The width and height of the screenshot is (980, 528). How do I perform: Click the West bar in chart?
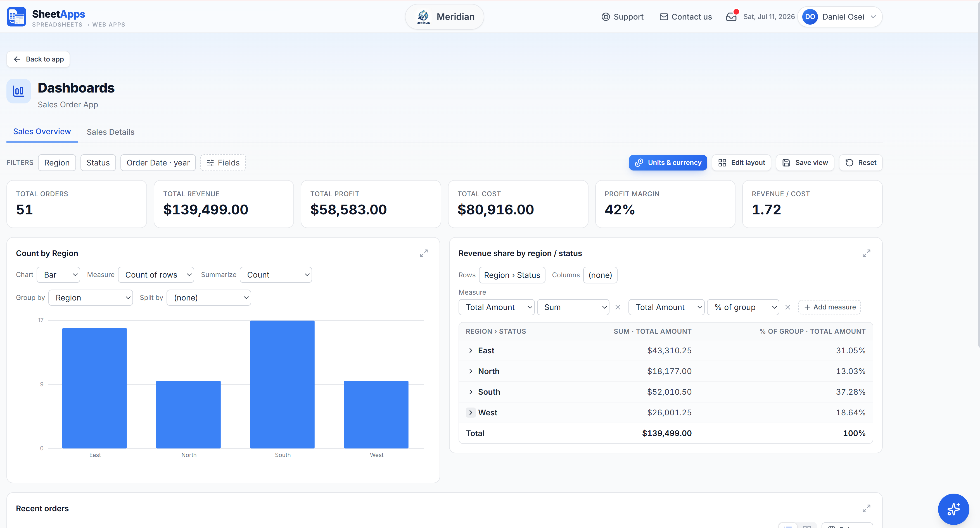(376, 415)
